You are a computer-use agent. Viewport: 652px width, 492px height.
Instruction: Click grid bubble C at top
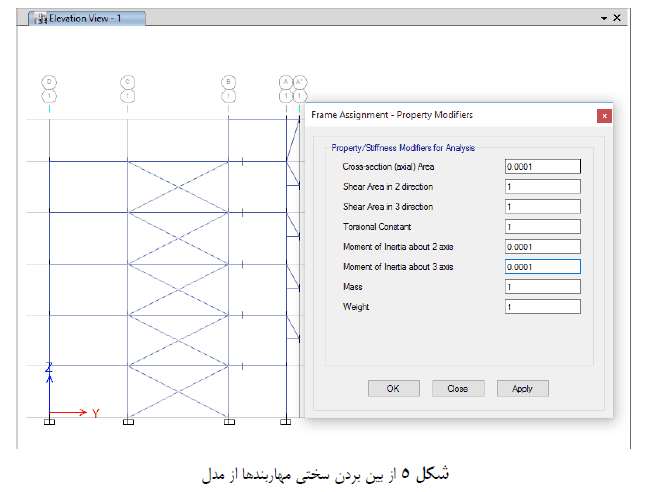tap(127, 82)
